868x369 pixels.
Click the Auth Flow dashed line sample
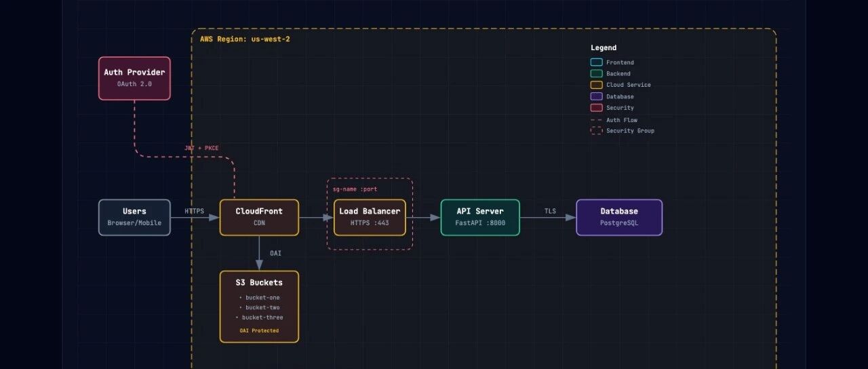[x=596, y=120]
